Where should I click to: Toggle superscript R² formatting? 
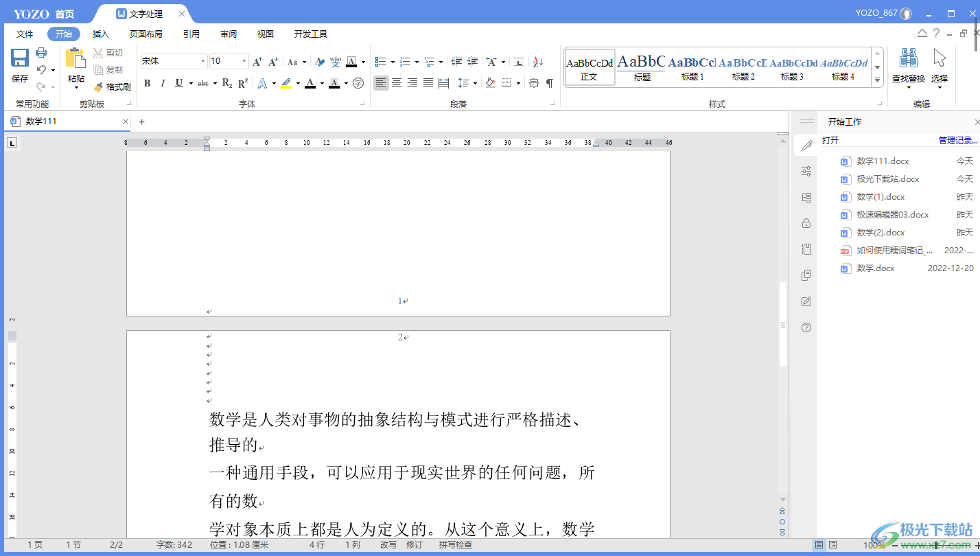point(243,83)
